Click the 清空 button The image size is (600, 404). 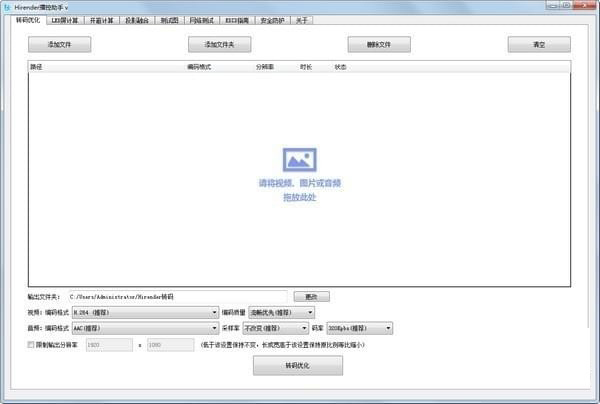pyautogui.click(x=539, y=44)
